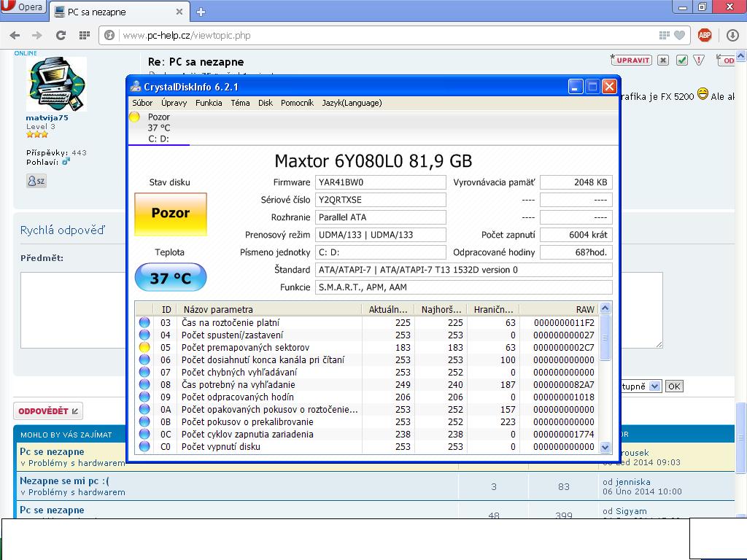This screenshot has height=560, width=747.
Task: Click the bookmark heart icon
Action: [x=680, y=35]
